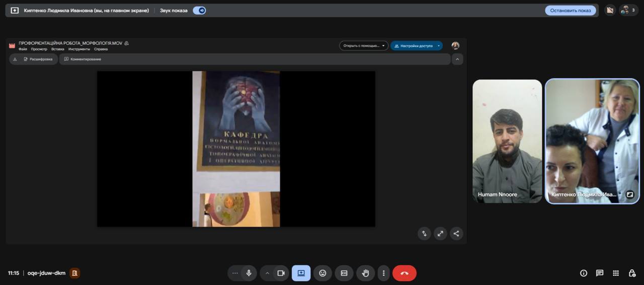Open the chat panel icon
The width and height of the screenshot is (644, 285).
600,273
